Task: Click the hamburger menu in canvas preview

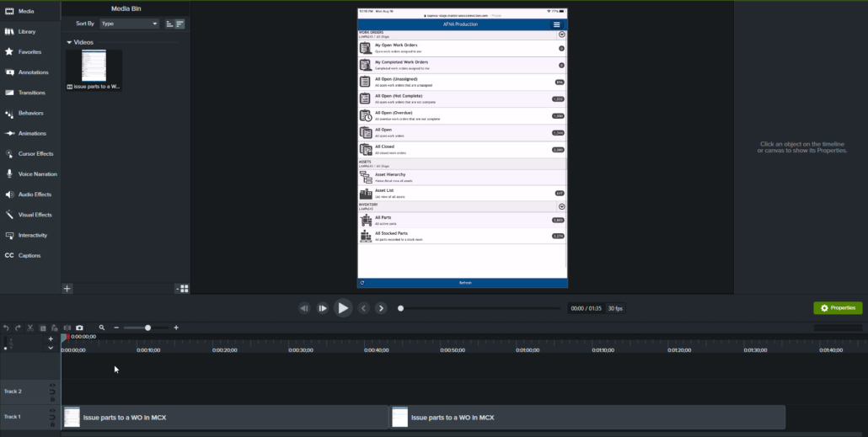Action: click(x=557, y=24)
